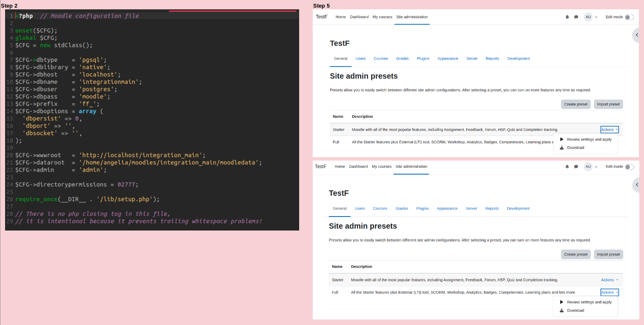Switch to Reports tab in upper screenshot
Viewport: 644px width, 325px height.
pyautogui.click(x=493, y=58)
